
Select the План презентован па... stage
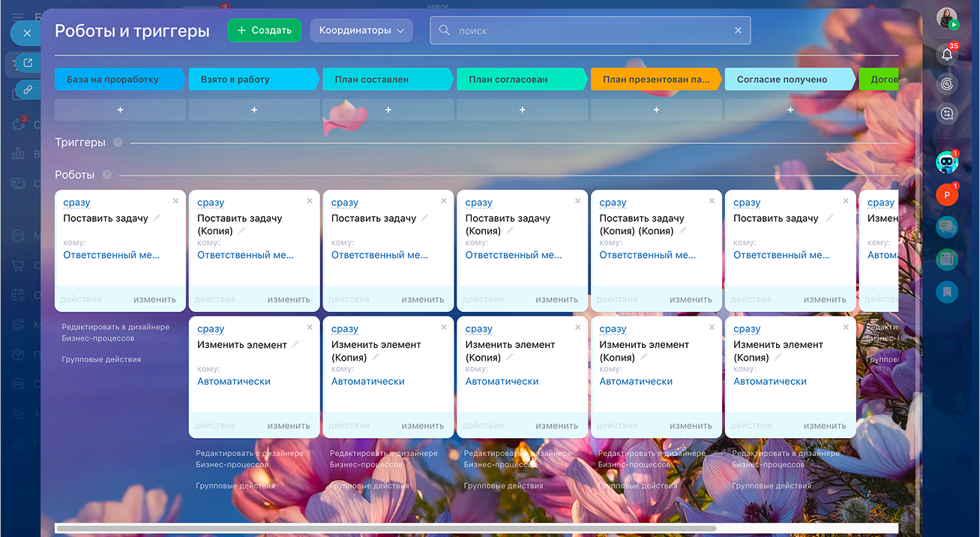[x=656, y=79]
